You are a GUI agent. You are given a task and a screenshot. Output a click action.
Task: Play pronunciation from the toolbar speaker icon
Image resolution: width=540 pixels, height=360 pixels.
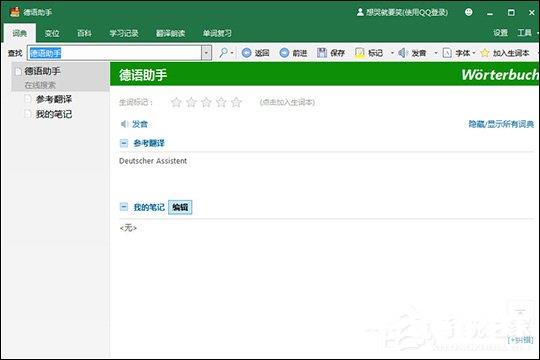pos(403,53)
